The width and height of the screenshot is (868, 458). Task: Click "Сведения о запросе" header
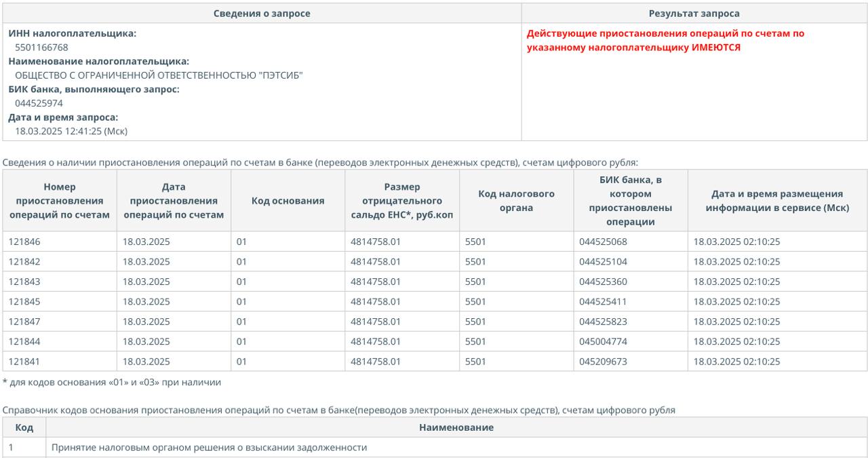tap(262, 14)
